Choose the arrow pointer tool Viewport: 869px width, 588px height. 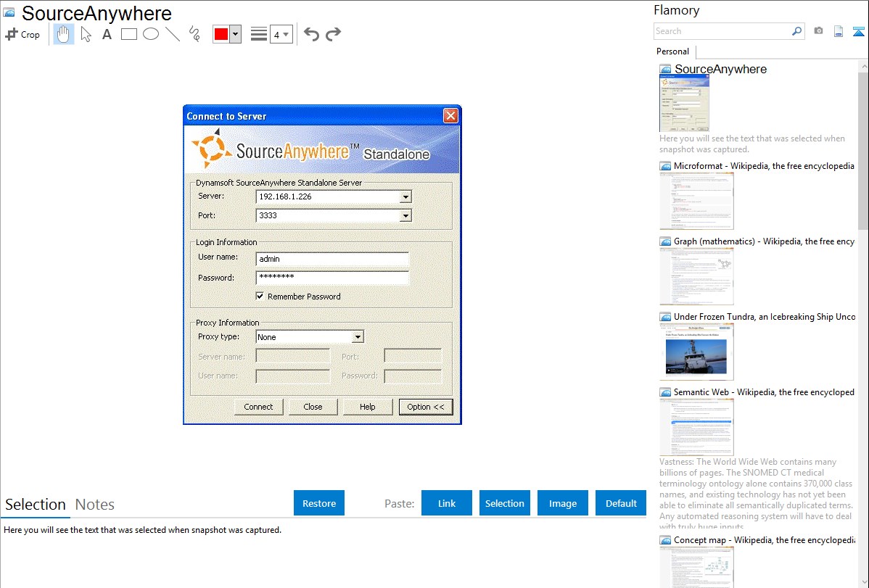(x=86, y=34)
